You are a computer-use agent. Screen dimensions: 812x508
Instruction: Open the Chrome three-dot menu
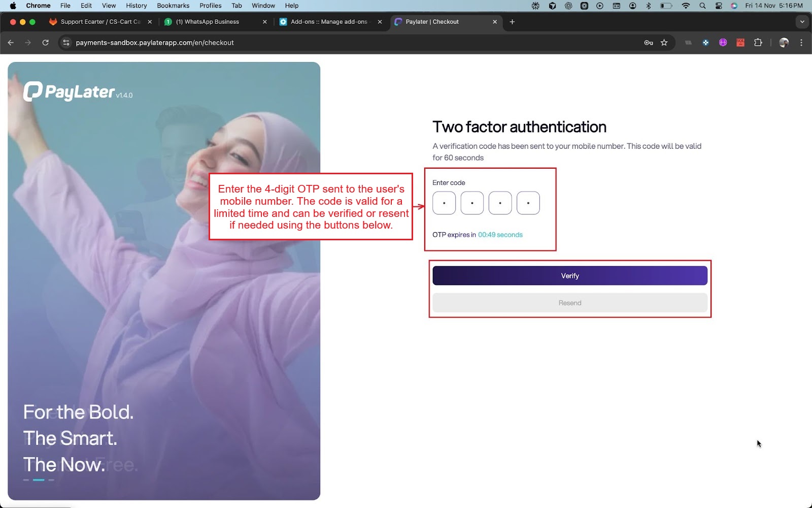pos(801,43)
